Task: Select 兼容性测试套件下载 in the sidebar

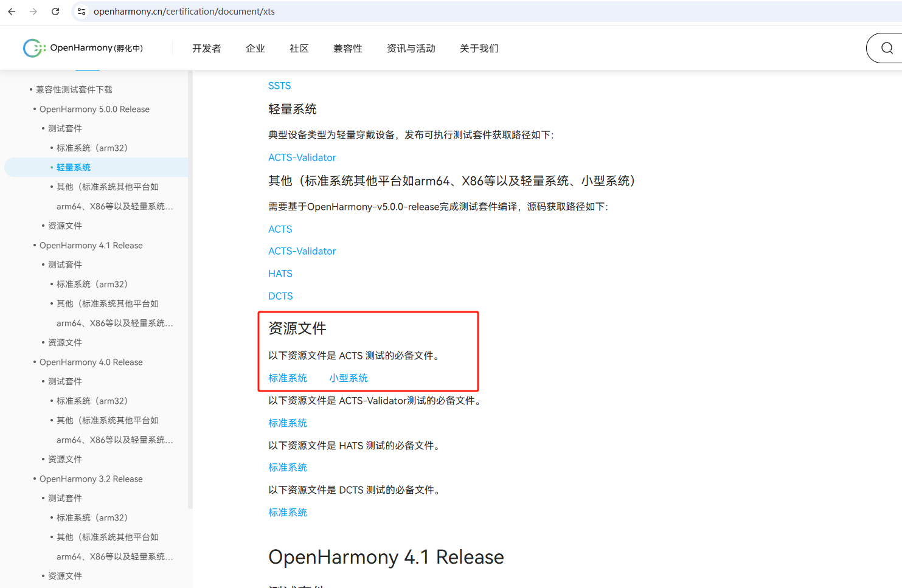Action: pyautogui.click(x=74, y=89)
